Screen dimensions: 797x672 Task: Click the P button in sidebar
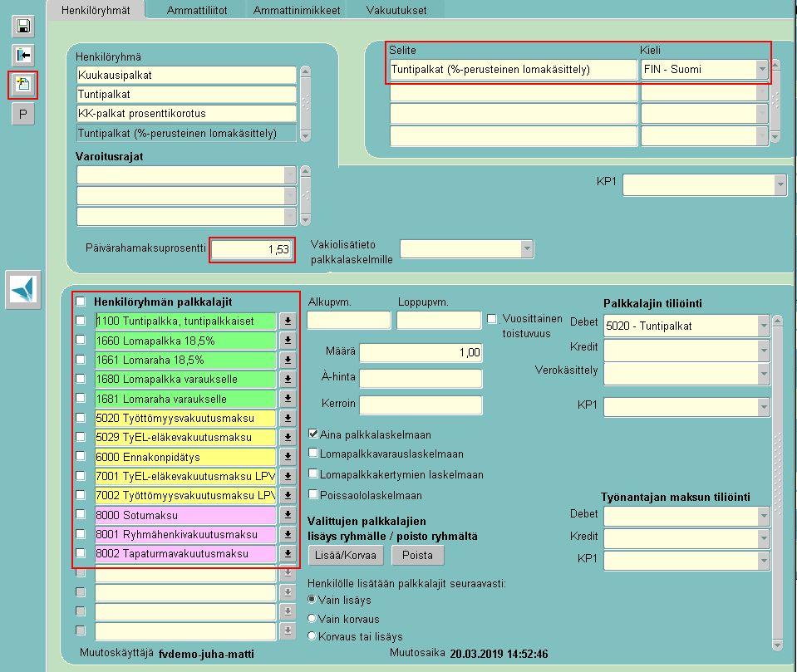click(x=23, y=114)
